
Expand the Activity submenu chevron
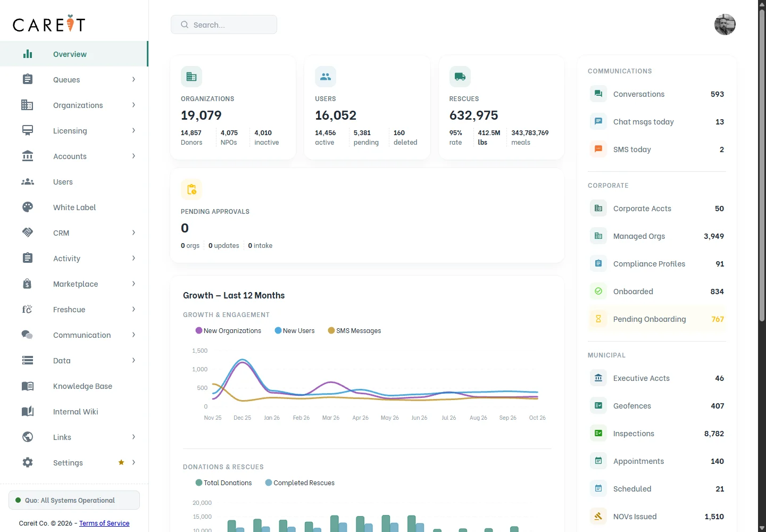134,258
